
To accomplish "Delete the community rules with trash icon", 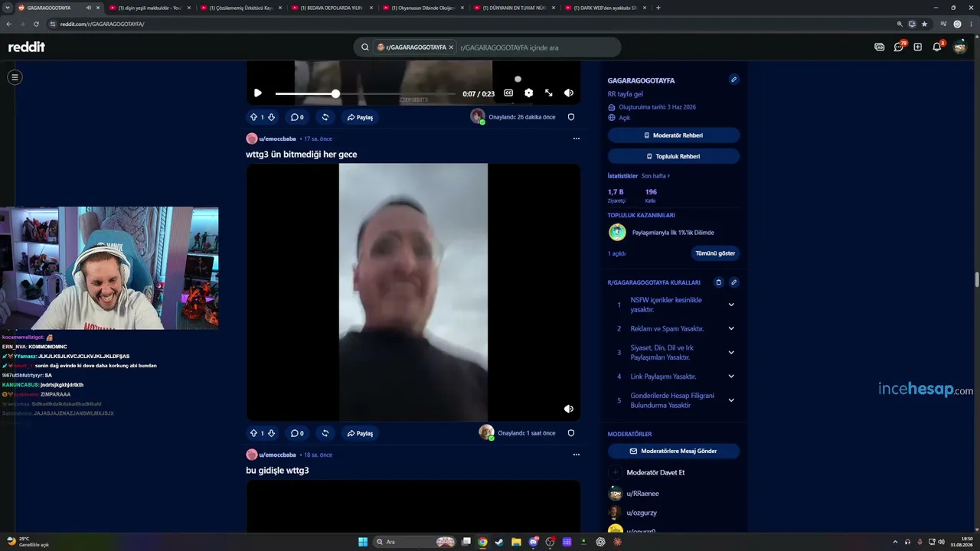I will (718, 282).
